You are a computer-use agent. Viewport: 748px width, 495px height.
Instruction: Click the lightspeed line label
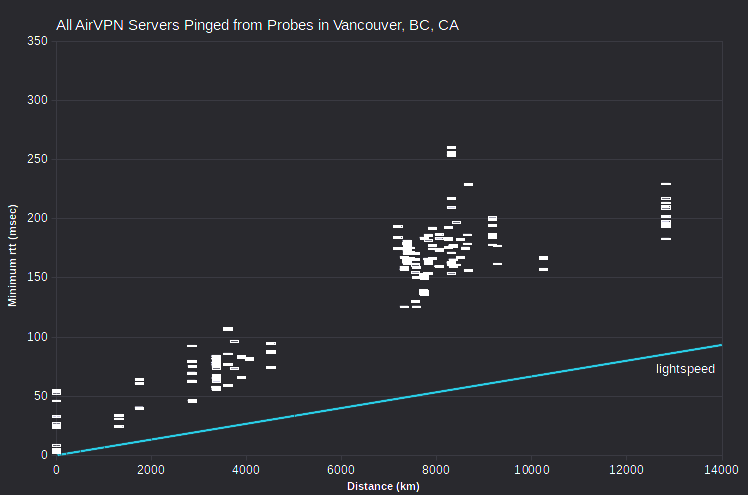click(x=685, y=369)
